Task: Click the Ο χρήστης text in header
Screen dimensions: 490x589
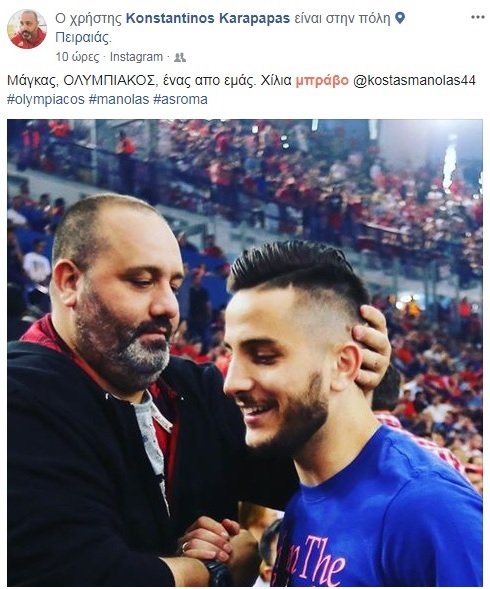Action: coord(89,18)
